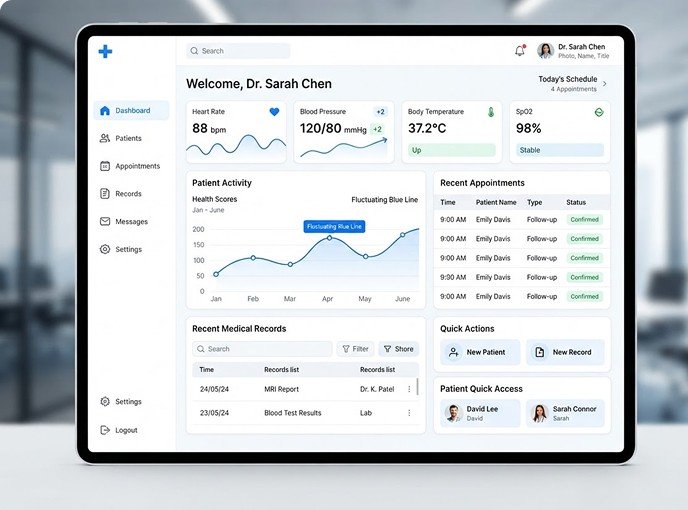
Task: Click the Shore filter button
Action: click(398, 349)
